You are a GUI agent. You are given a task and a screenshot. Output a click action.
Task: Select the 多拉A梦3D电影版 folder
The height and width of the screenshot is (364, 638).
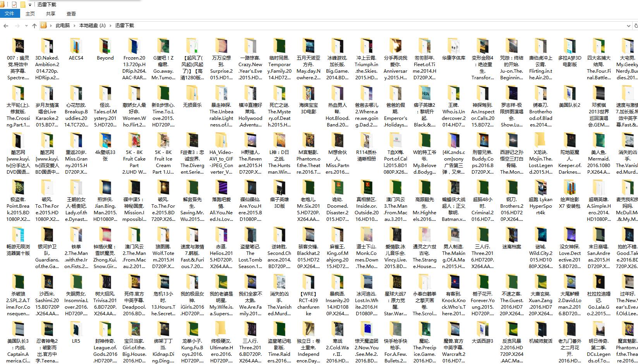[569, 53]
